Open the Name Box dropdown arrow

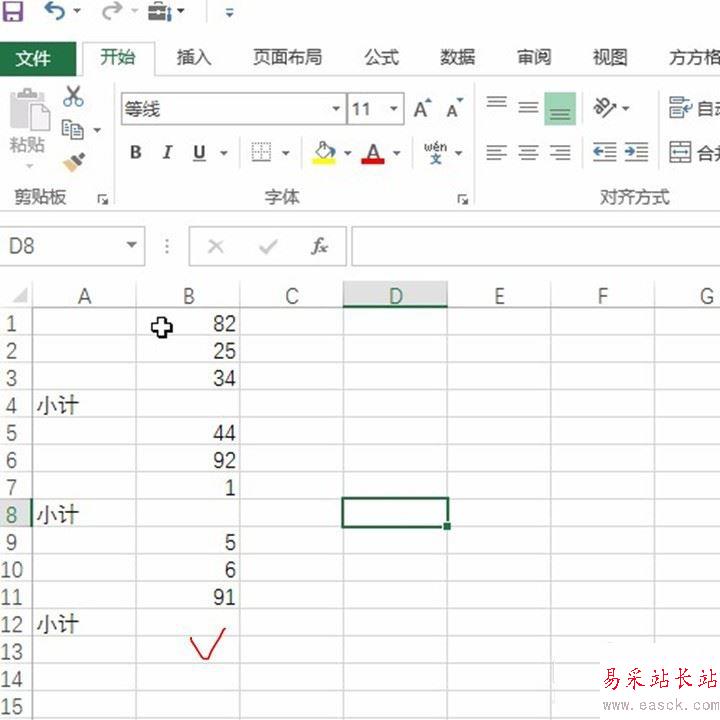(132, 245)
